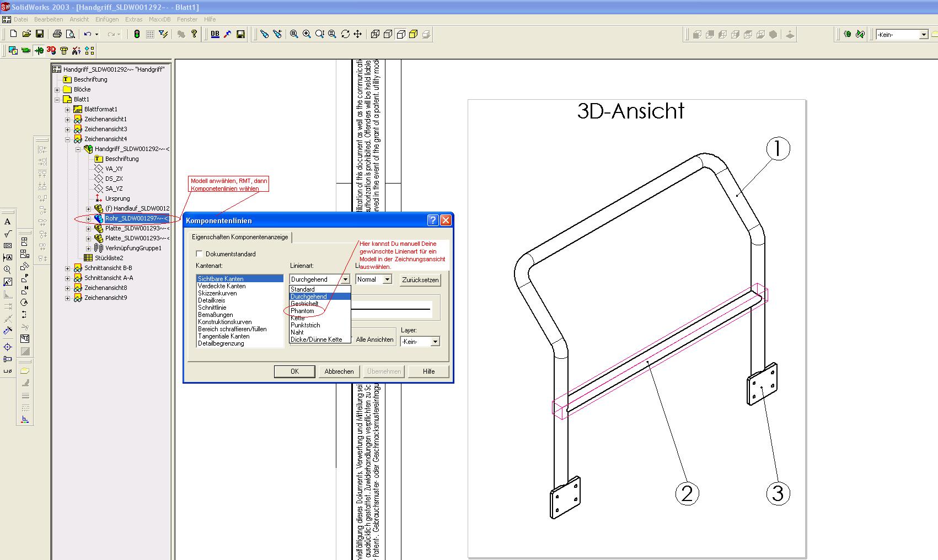
Task: Click the 3D-Ansicht title text
Action: (x=631, y=111)
